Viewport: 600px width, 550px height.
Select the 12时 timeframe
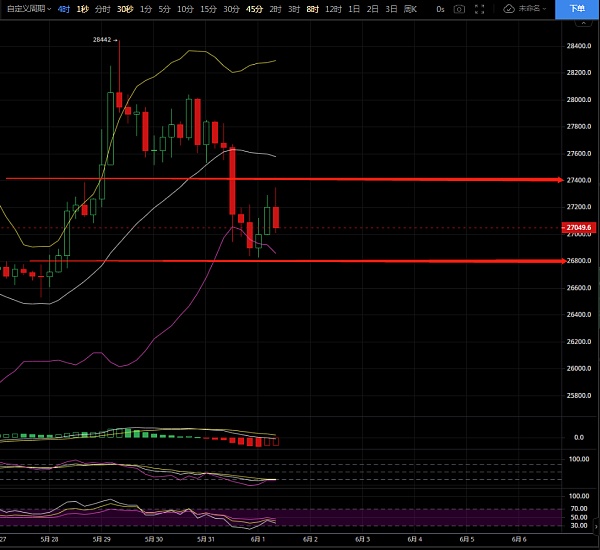click(333, 9)
